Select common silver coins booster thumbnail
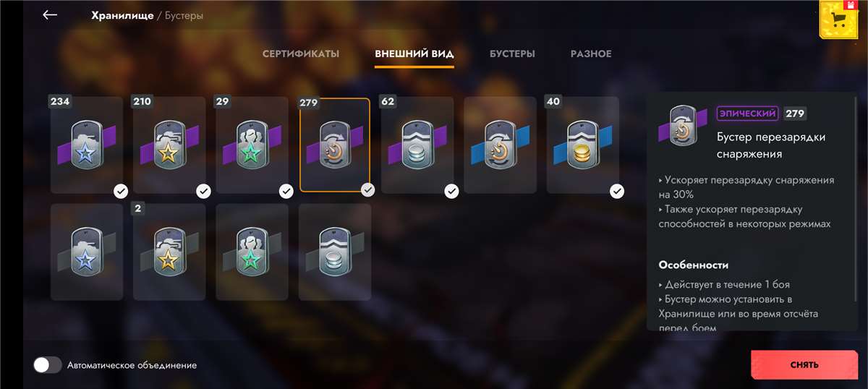The height and width of the screenshot is (389, 868). tap(335, 252)
